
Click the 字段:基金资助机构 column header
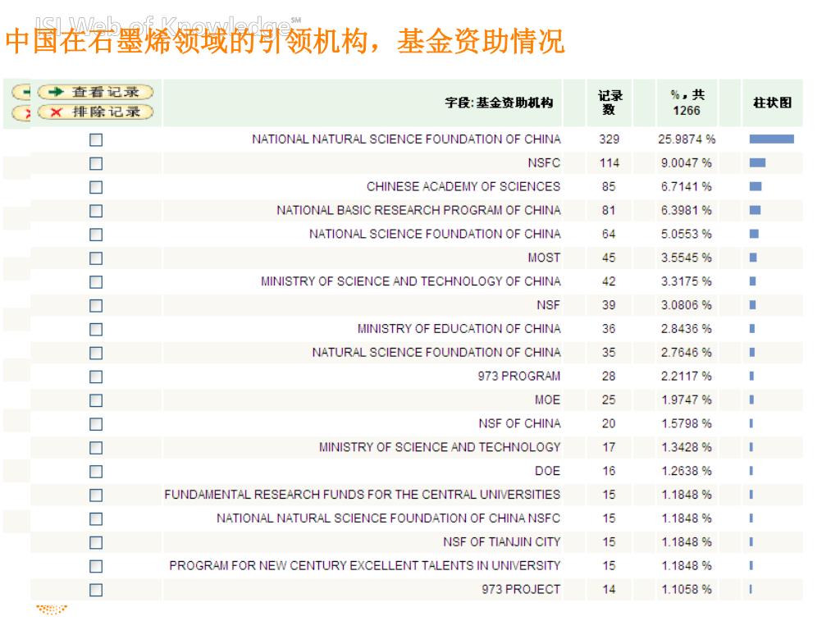point(499,103)
